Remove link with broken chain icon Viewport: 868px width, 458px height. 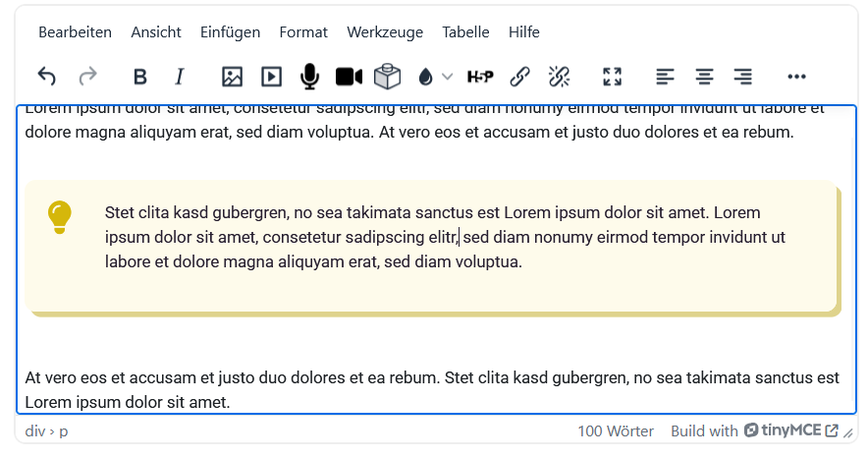pos(559,77)
